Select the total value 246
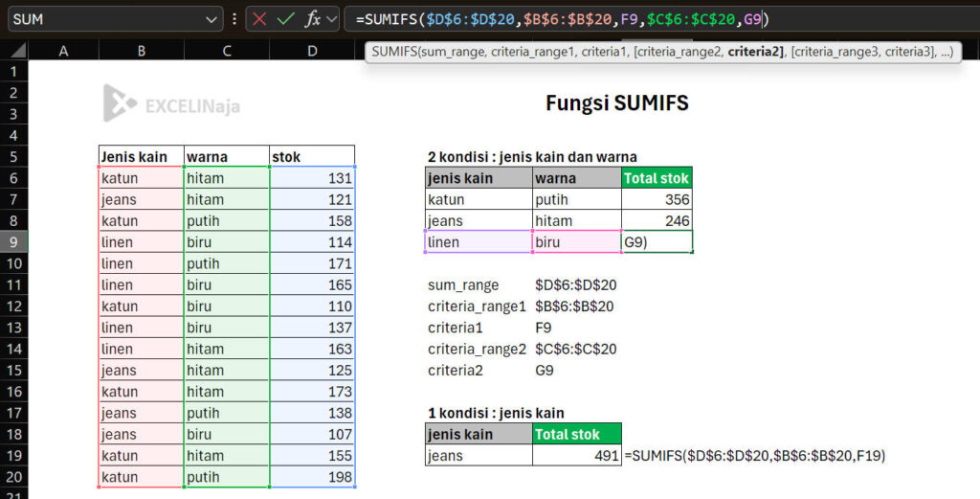This screenshot has height=499, width=980. [657, 220]
